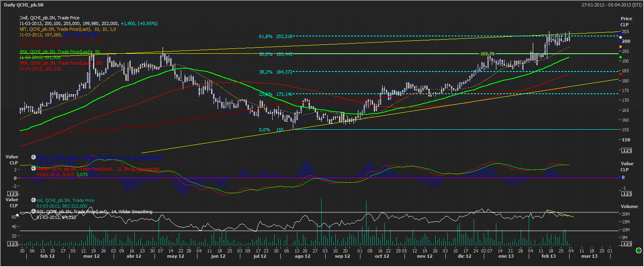Select the green SMA 50 legend entry
644x267 pixels.
tap(59, 52)
